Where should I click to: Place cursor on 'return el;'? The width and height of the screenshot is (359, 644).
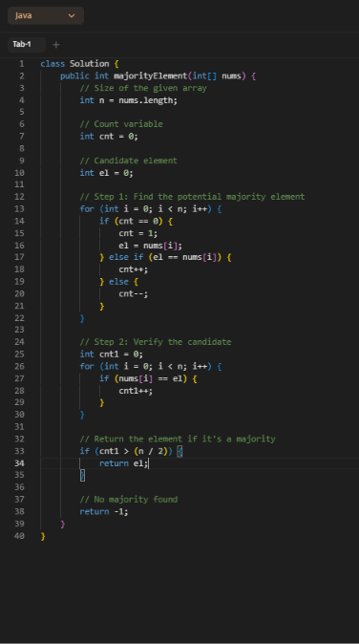click(123, 463)
